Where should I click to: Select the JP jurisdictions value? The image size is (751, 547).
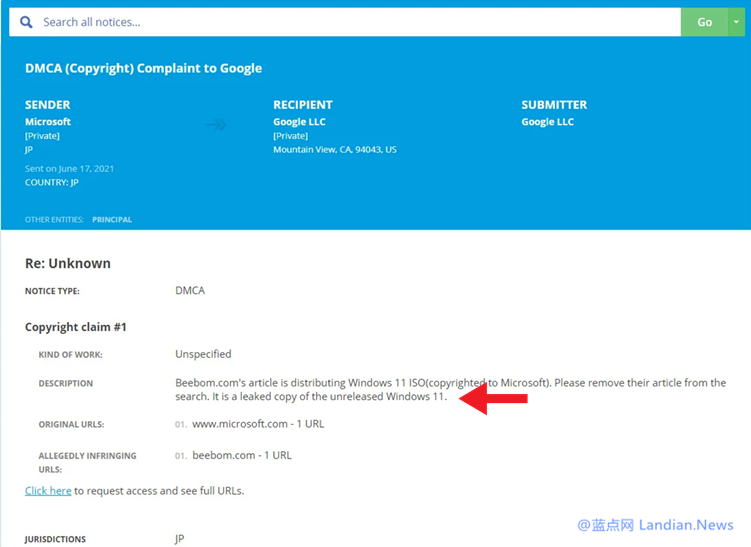point(179,539)
